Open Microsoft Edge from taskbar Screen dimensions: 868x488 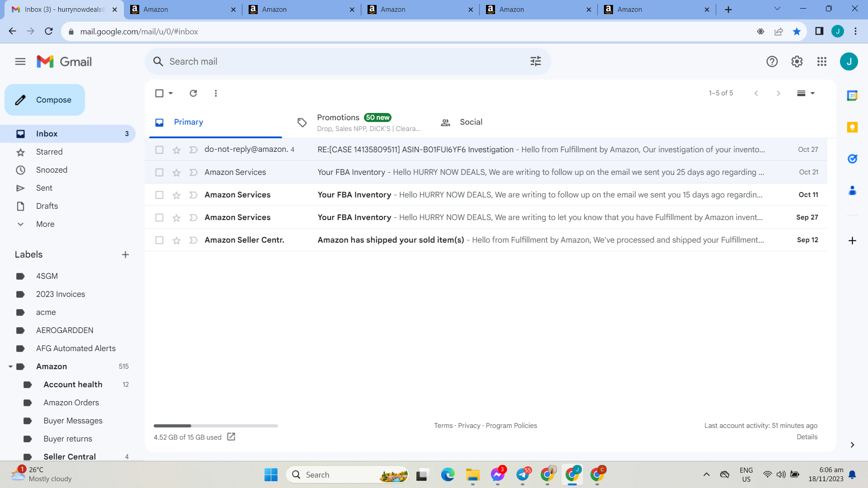(x=448, y=474)
